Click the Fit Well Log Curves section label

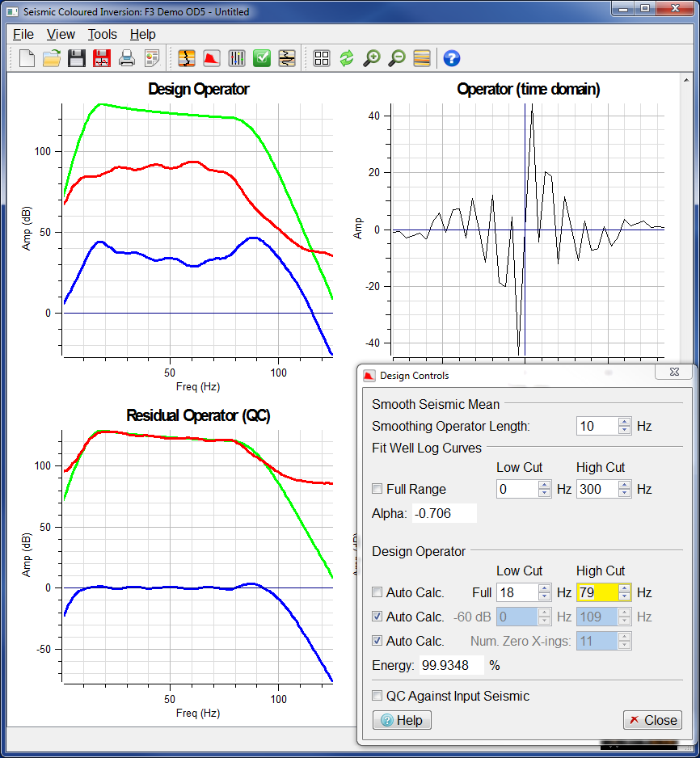point(426,448)
